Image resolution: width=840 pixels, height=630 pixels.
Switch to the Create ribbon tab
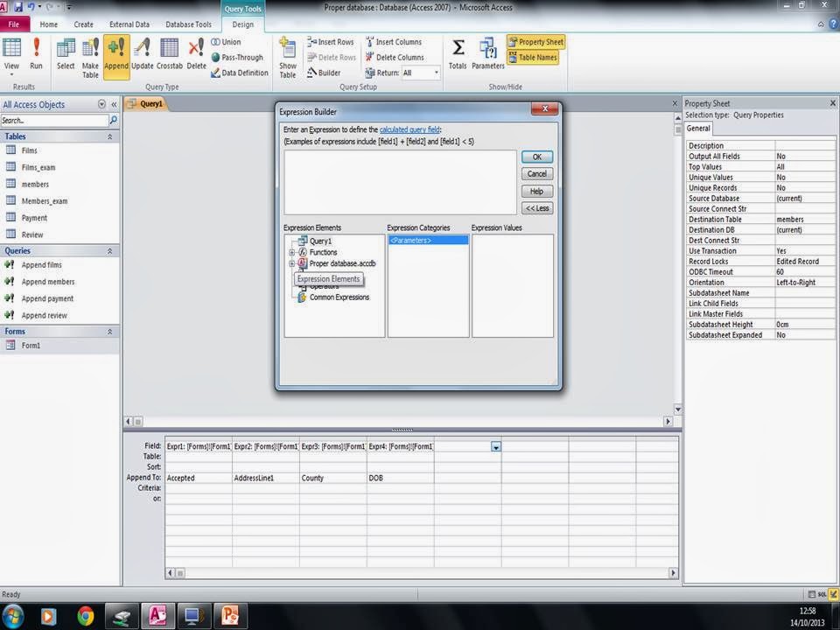(83, 24)
